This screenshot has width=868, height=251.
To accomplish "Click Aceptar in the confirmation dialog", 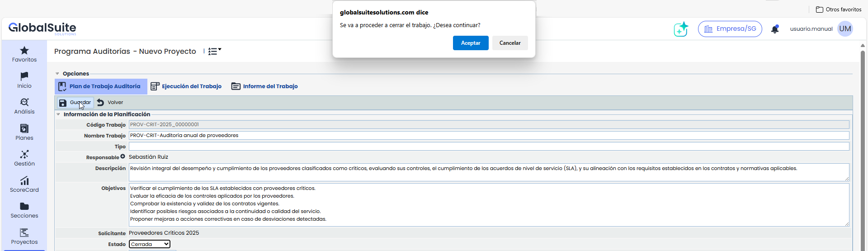I will point(471,43).
